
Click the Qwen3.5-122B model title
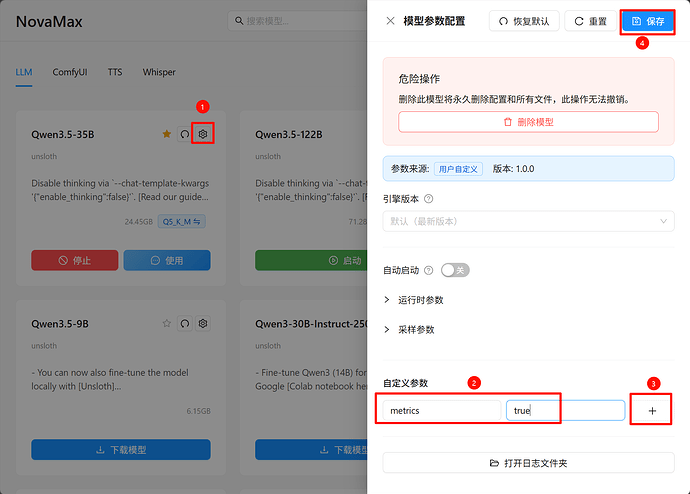(x=289, y=135)
